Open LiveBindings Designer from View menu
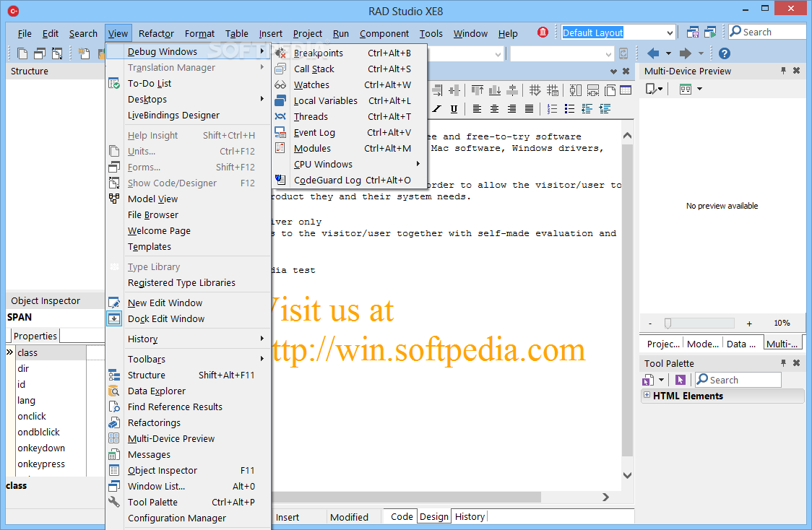Screen dimensions: 812x530 point(189,115)
